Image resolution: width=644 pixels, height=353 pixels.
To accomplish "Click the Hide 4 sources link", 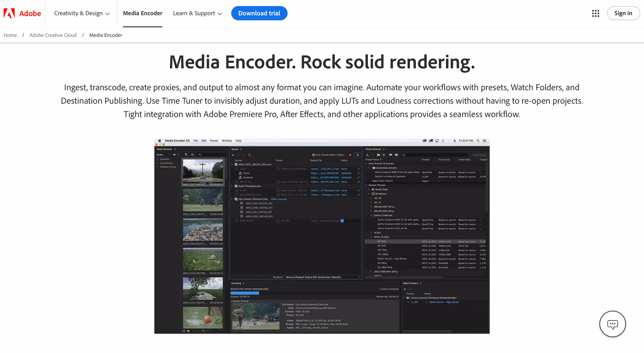I will pyautogui.click(x=279, y=199).
